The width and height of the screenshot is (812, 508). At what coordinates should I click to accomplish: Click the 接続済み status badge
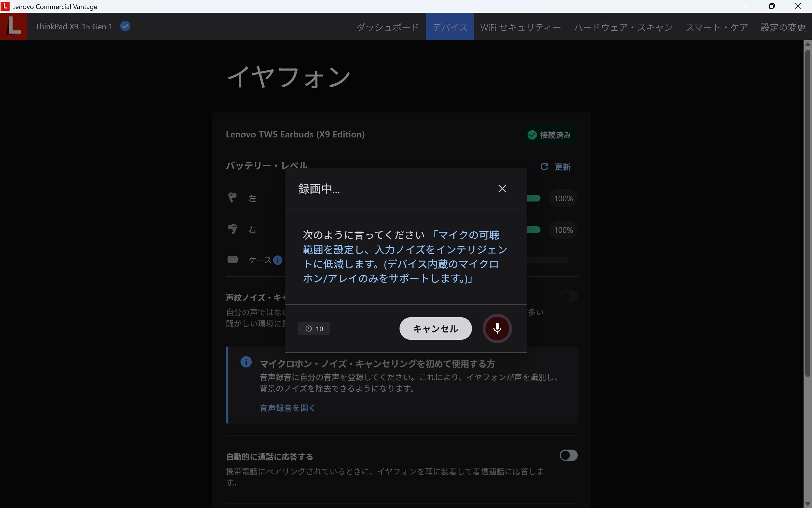pos(549,135)
